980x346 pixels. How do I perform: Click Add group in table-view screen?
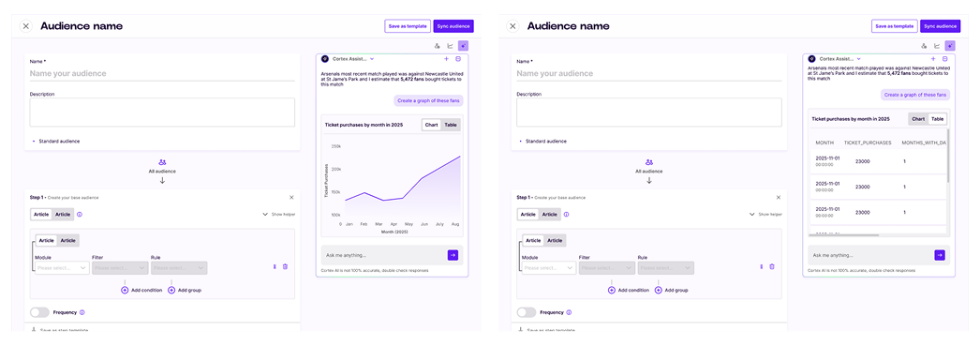(671, 291)
